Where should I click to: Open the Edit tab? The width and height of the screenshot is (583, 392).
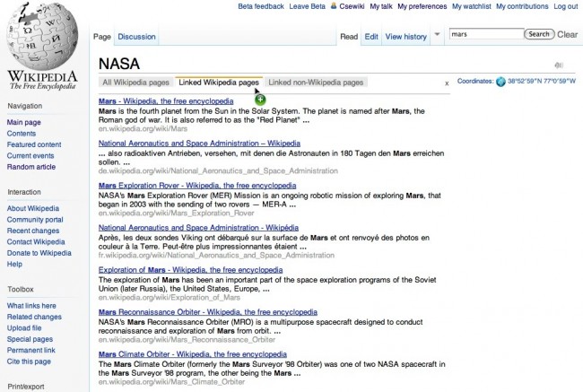pyautogui.click(x=371, y=37)
